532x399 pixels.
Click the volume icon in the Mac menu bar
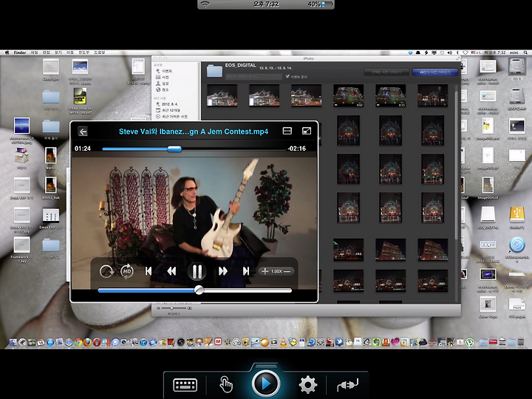[x=449, y=52]
